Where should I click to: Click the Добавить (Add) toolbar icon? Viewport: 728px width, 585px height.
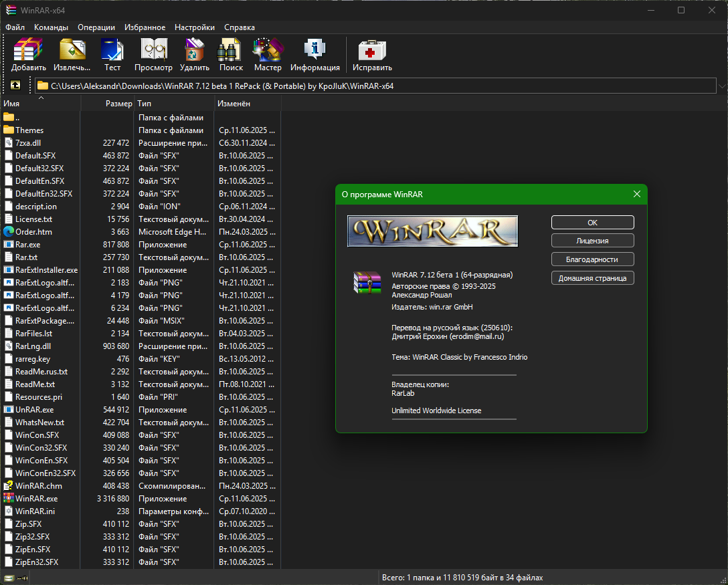coord(28,55)
